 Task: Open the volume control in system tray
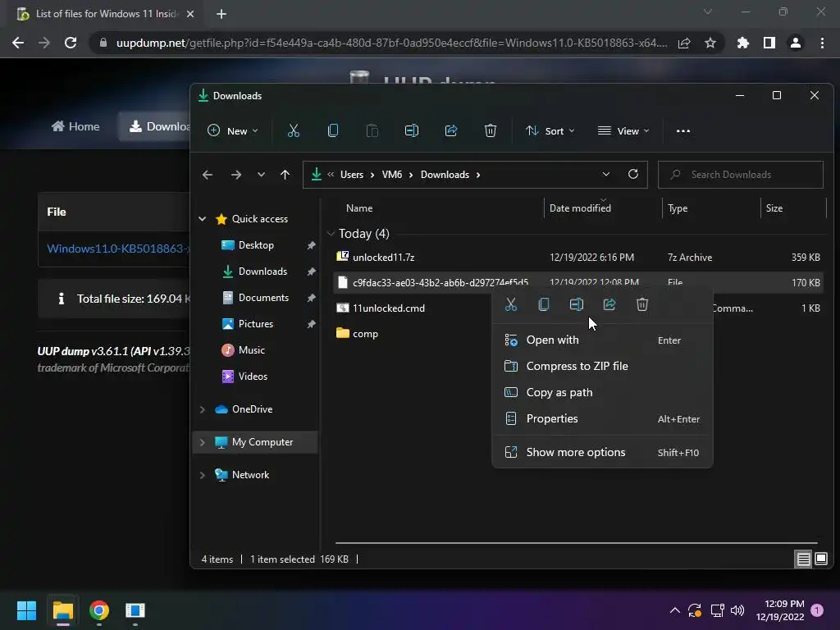tap(737, 610)
